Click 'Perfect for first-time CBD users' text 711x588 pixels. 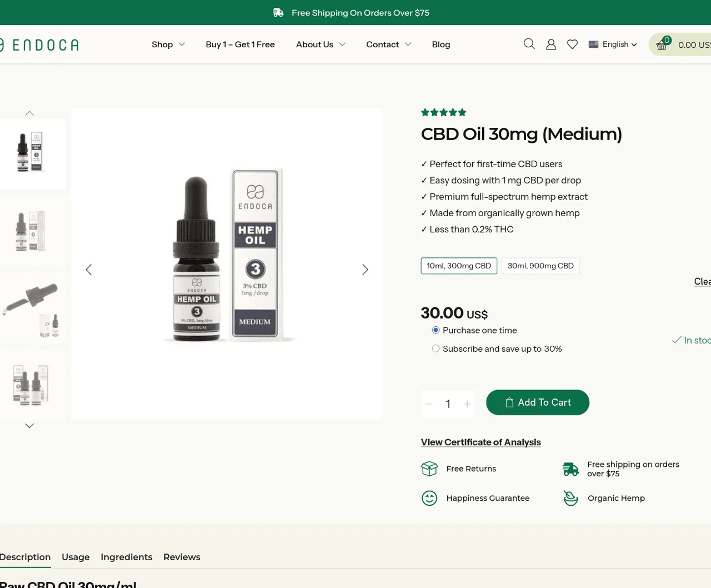tap(495, 164)
